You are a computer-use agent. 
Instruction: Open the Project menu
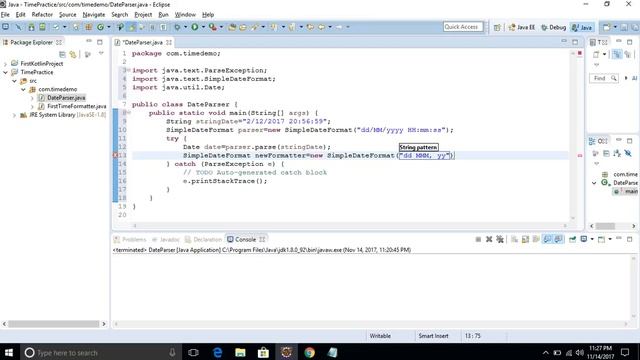[143, 14]
